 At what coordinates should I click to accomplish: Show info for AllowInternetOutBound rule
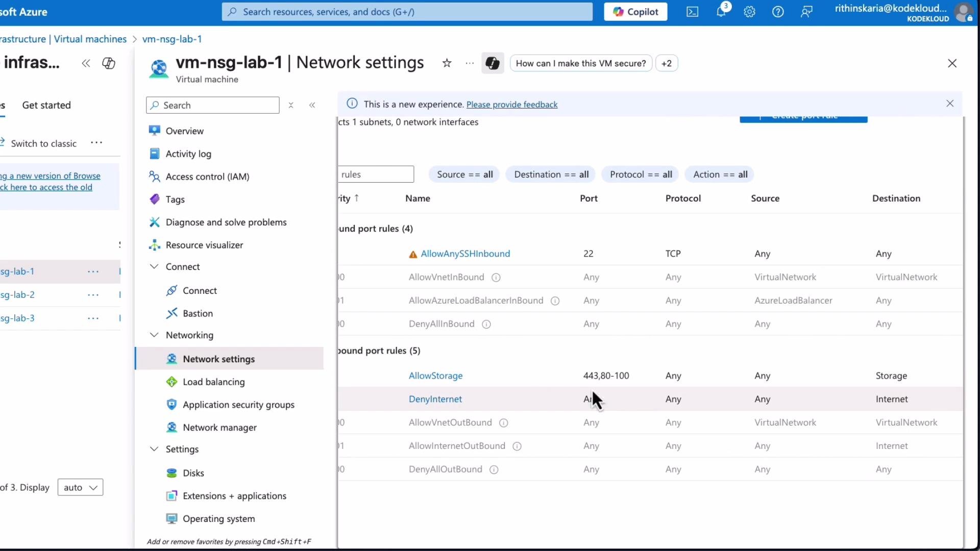pyautogui.click(x=517, y=446)
